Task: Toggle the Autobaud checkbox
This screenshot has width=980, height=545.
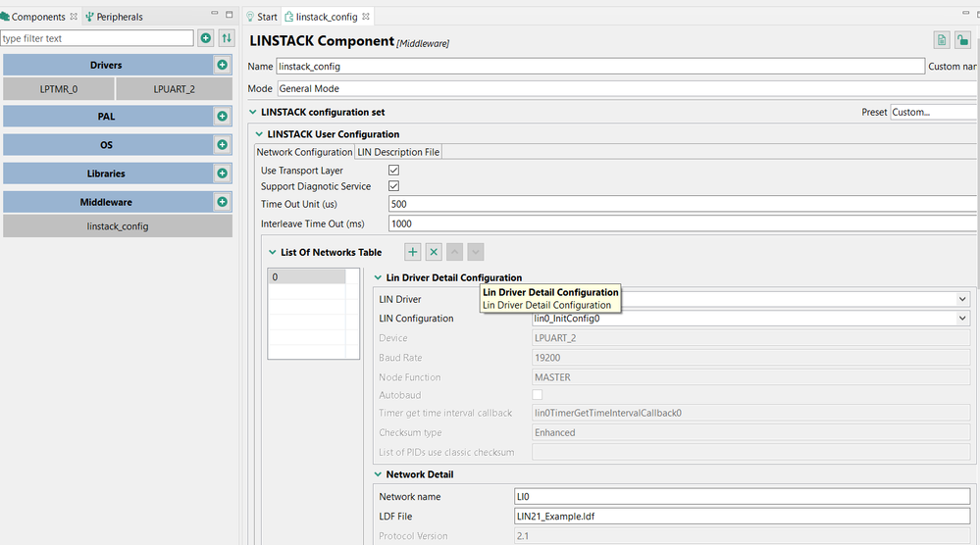Action: point(537,395)
